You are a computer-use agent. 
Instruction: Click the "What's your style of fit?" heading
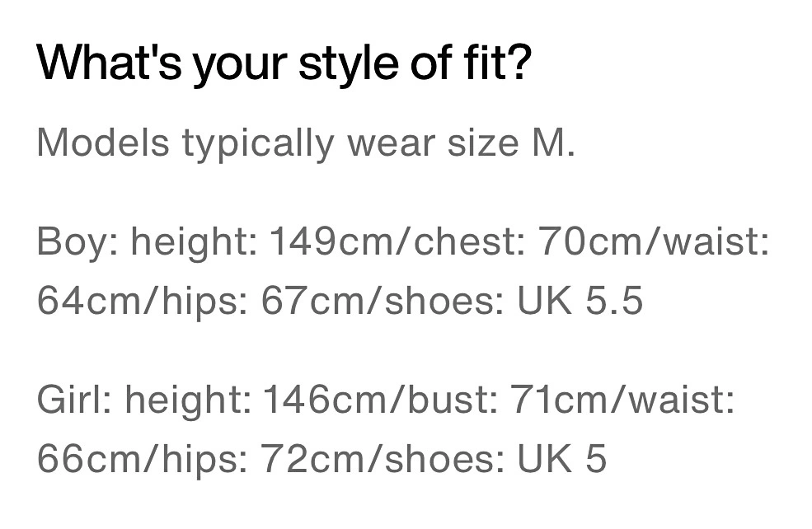284,63
